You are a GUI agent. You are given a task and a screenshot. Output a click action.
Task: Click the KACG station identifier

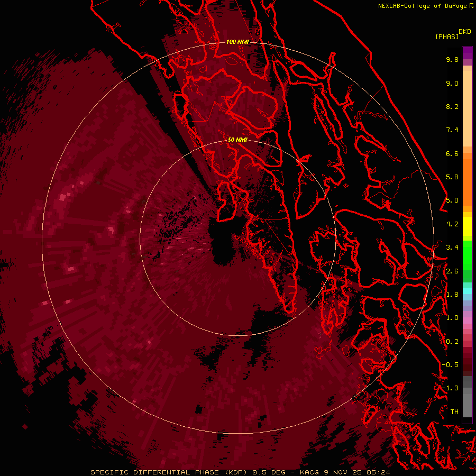click(x=309, y=472)
